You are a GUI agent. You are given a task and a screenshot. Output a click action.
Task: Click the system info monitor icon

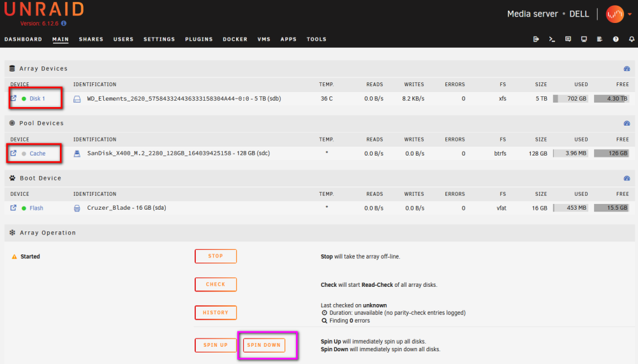584,39
